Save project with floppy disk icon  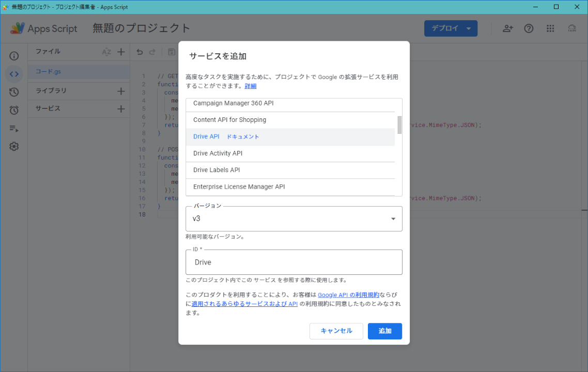point(172,52)
